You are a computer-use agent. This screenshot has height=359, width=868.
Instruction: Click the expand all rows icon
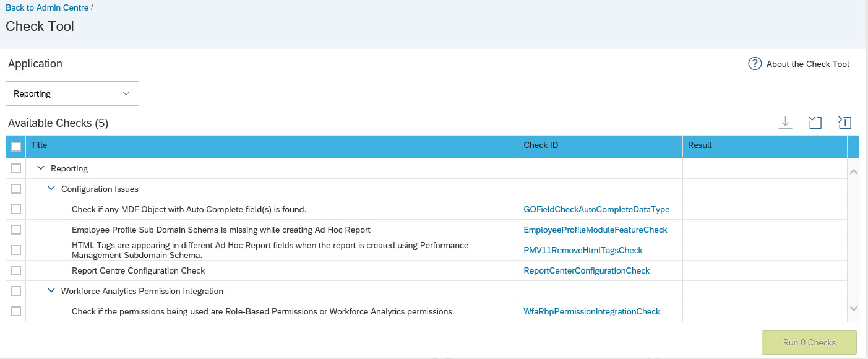point(844,123)
